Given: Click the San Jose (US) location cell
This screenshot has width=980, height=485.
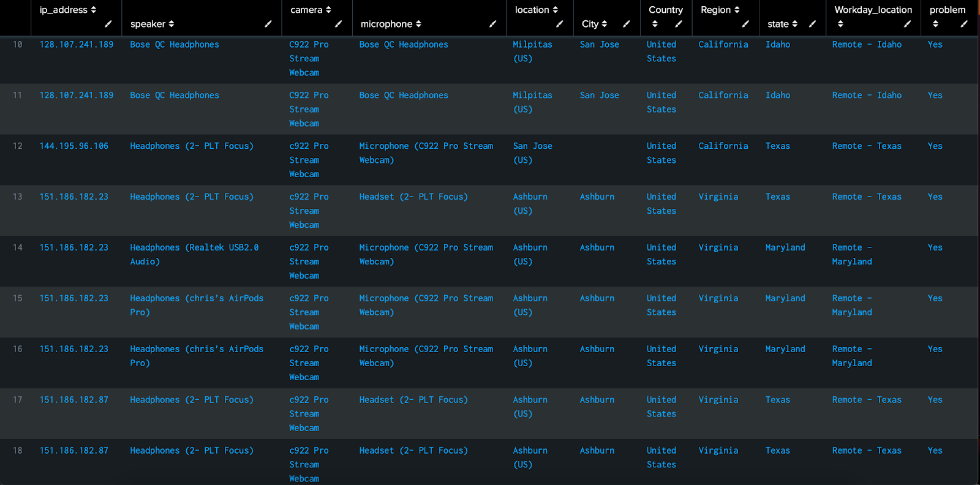Looking at the screenshot, I should point(532,152).
